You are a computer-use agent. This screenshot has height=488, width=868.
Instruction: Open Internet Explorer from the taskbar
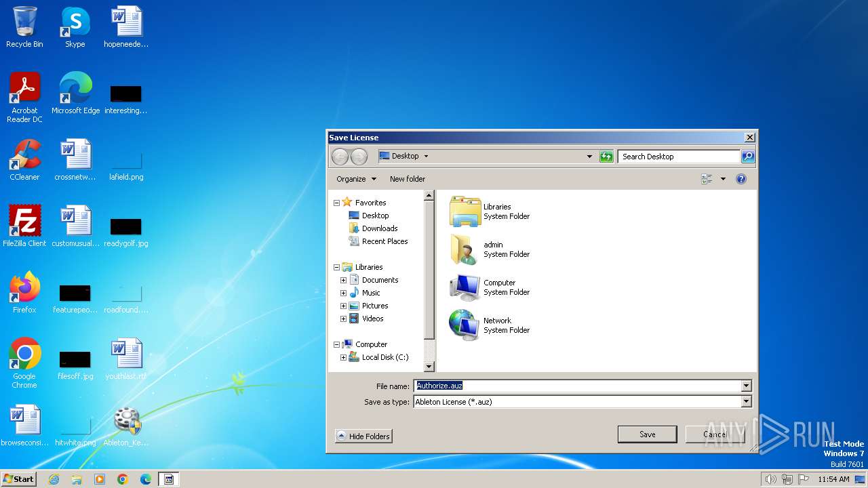click(54, 479)
